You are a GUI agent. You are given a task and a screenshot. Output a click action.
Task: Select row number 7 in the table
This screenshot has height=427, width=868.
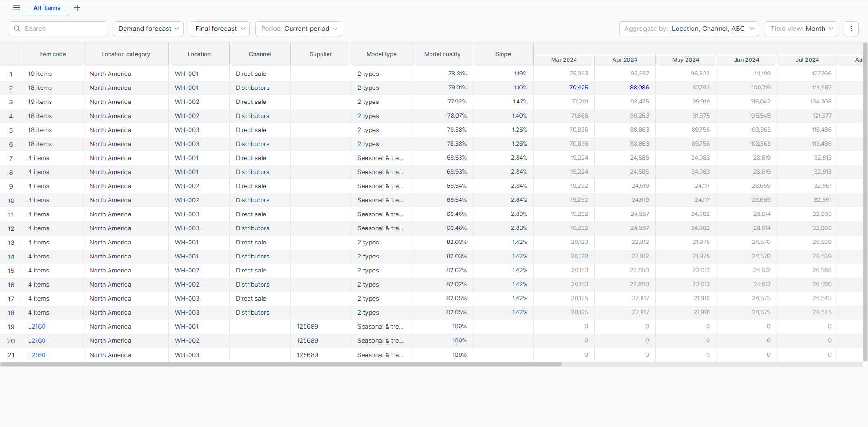pos(11,158)
